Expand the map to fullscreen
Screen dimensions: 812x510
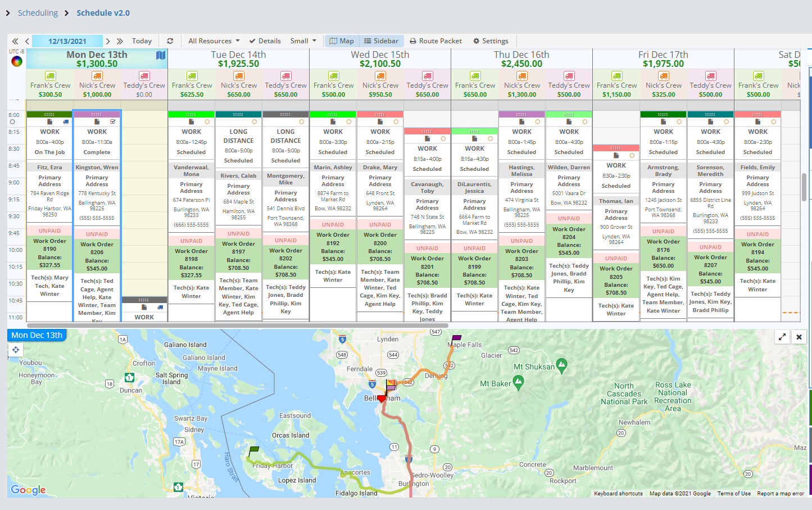point(782,337)
